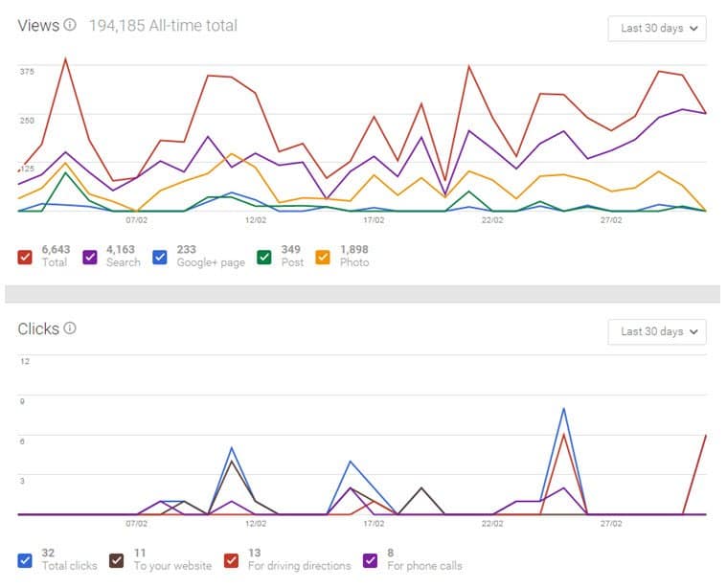
Task: Toggle the blue Google+ page checkbox
Action: click(160, 256)
